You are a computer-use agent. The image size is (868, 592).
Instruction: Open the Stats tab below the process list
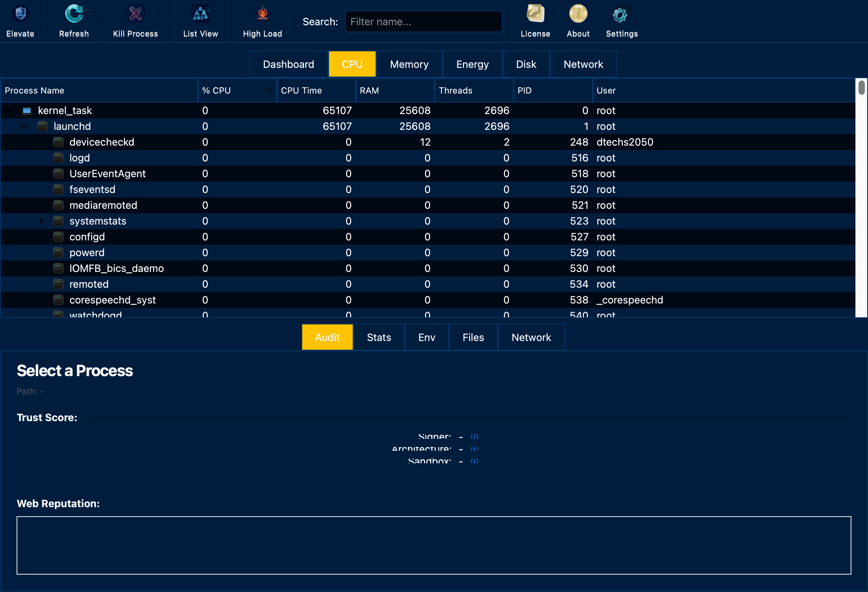(378, 337)
